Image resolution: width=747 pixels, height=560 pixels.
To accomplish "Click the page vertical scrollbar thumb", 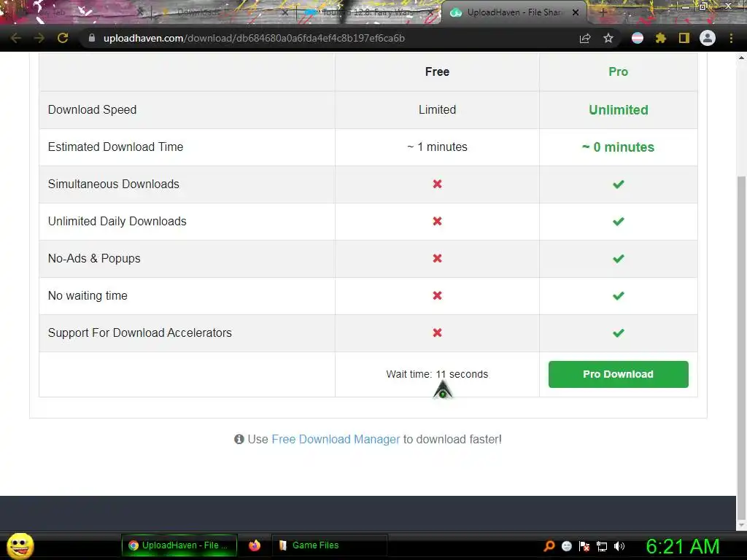I will pos(741,348).
